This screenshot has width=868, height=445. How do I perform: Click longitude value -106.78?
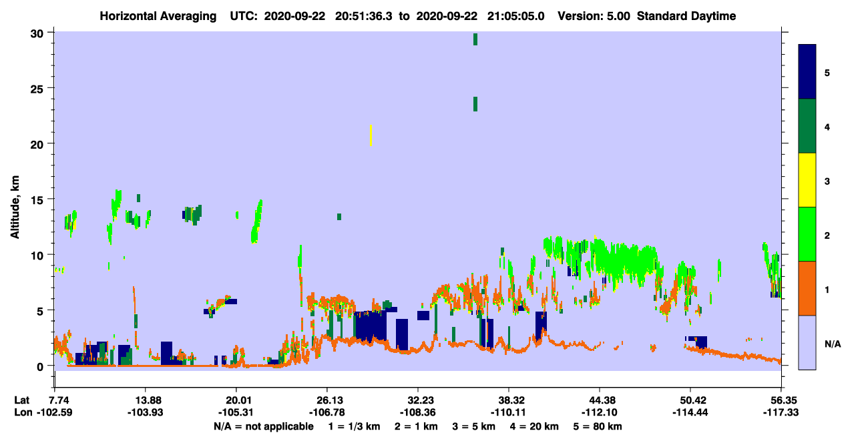(x=327, y=412)
